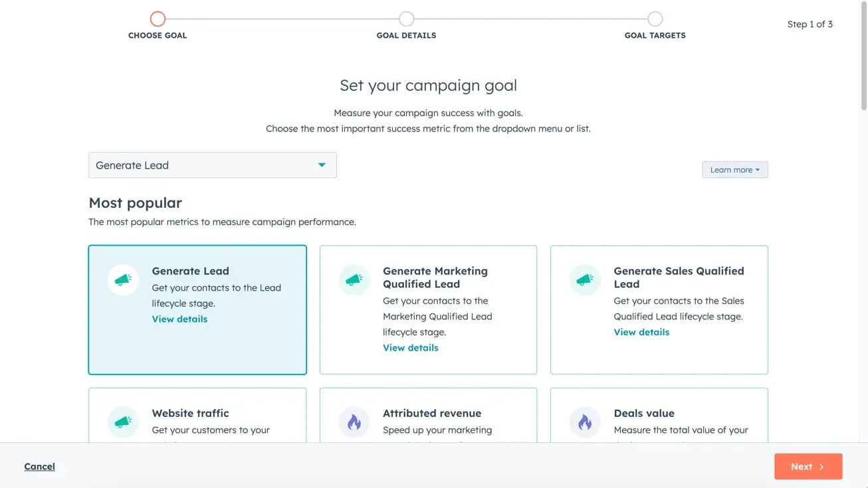Go to the CHOOSE GOAL step label

point(158,36)
